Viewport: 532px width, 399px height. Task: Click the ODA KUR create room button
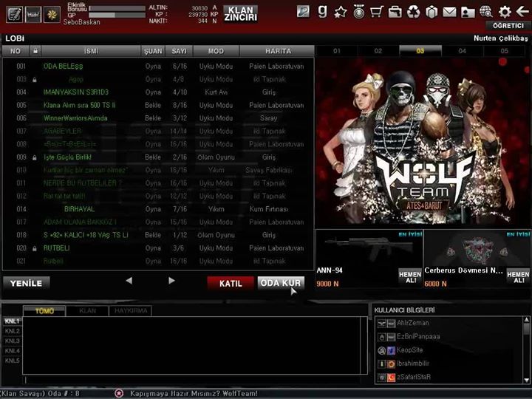click(x=281, y=283)
